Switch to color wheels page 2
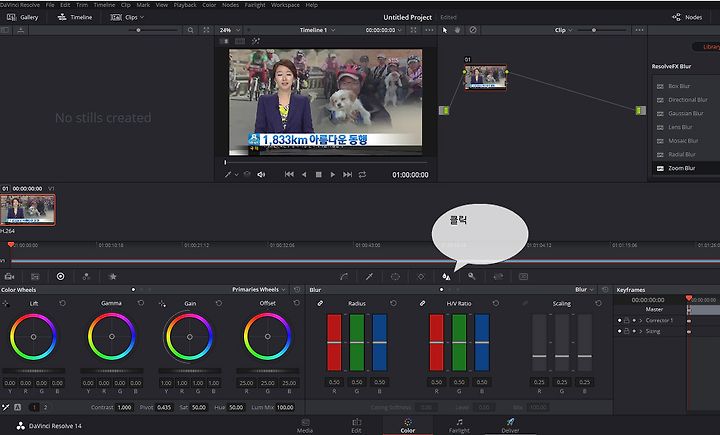Image resolution: width=720 pixels, height=435 pixels. 45,407
